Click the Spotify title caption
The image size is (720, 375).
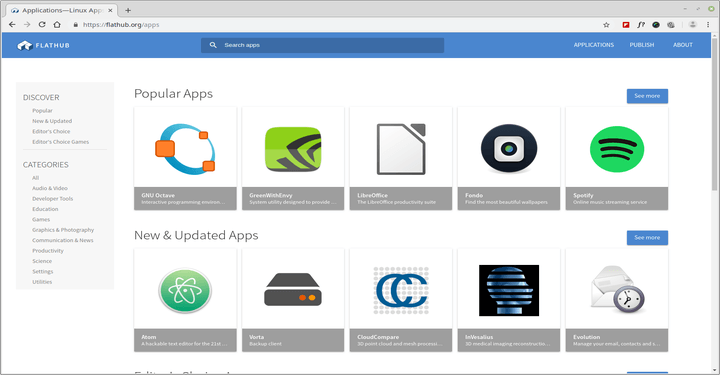[583, 195]
